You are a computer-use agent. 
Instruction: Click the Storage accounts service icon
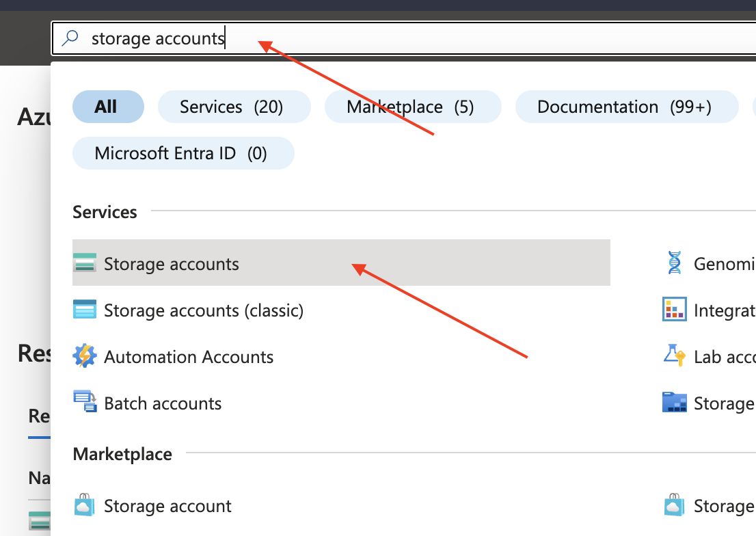tap(85, 263)
